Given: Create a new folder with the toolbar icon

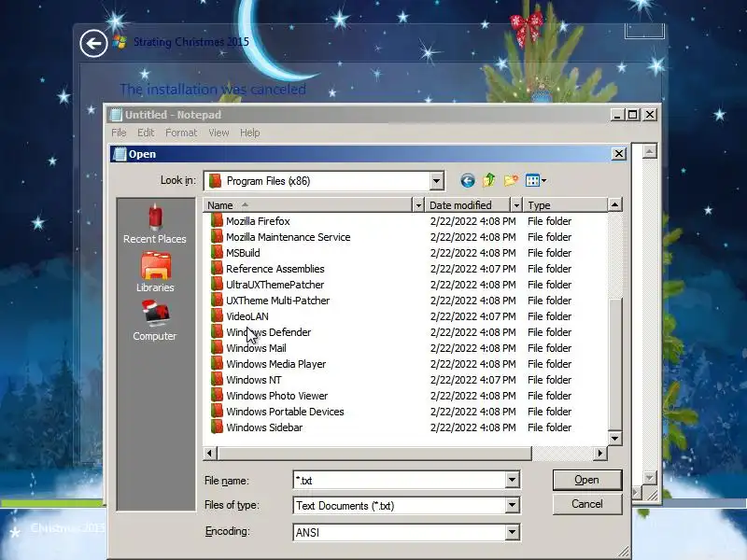Looking at the screenshot, I should 511,180.
